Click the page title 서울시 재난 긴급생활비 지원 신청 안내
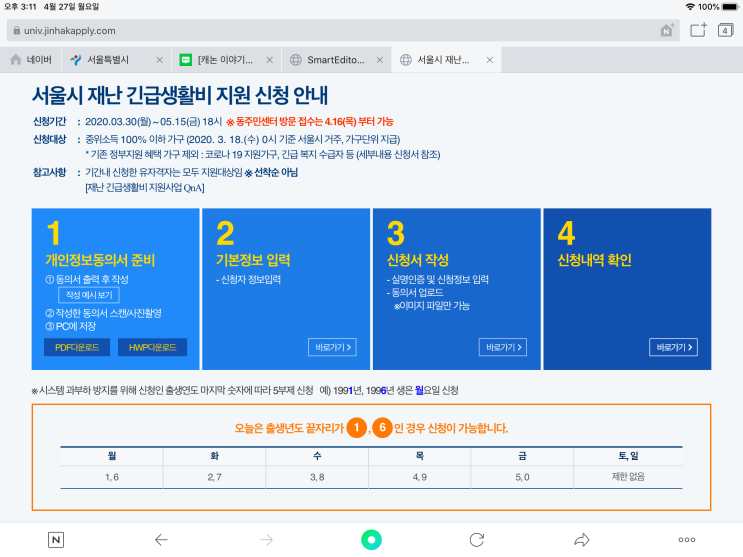Screen dimensions: 743x557 tap(180, 95)
